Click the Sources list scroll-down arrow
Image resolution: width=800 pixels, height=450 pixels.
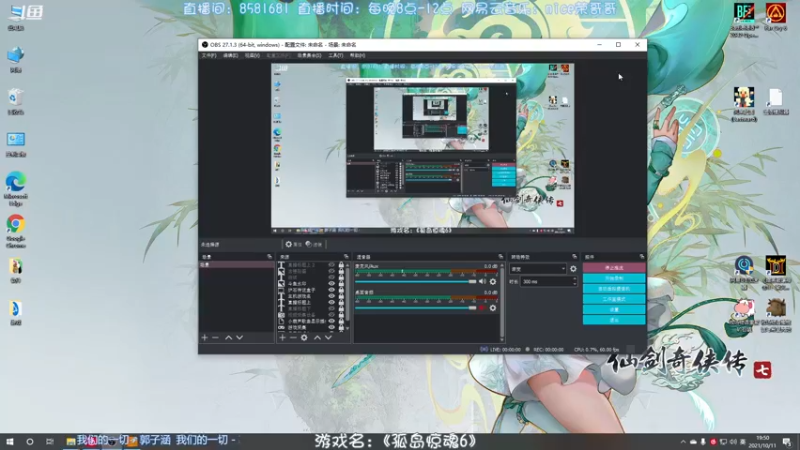[347, 329]
